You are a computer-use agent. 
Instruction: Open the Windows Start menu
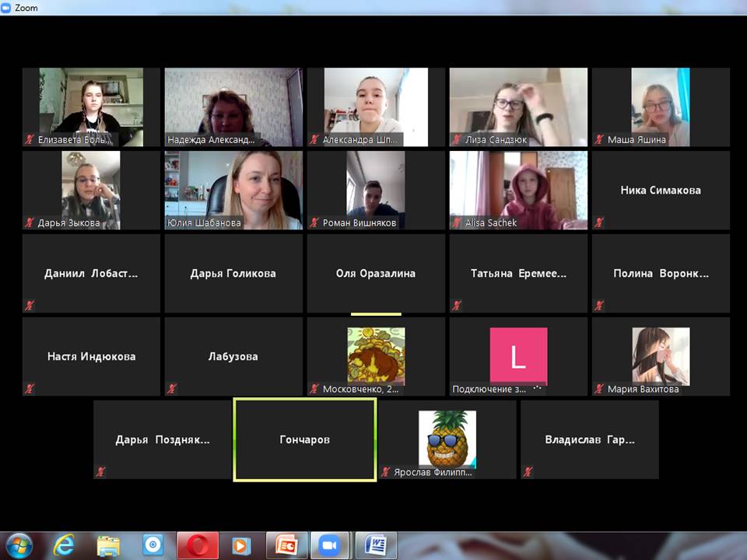pyautogui.click(x=19, y=544)
